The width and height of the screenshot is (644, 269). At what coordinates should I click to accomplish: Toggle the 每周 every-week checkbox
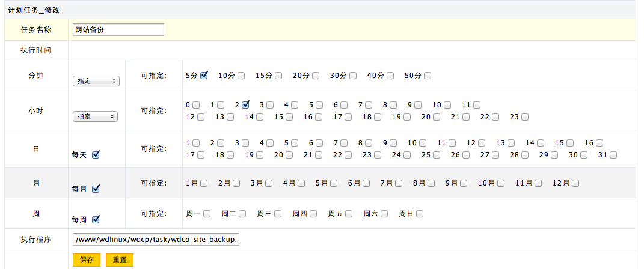(x=96, y=219)
